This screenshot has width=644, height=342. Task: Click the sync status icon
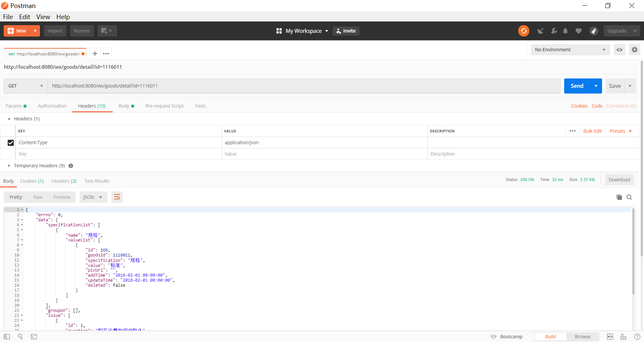tap(524, 31)
